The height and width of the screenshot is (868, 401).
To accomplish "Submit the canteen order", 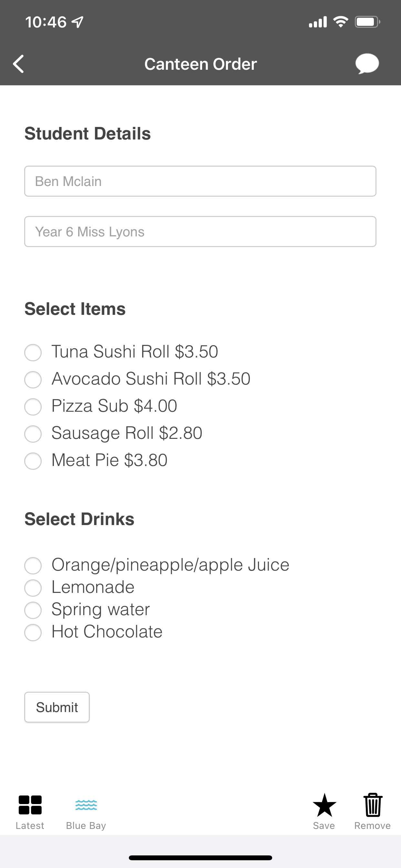I will [x=57, y=707].
